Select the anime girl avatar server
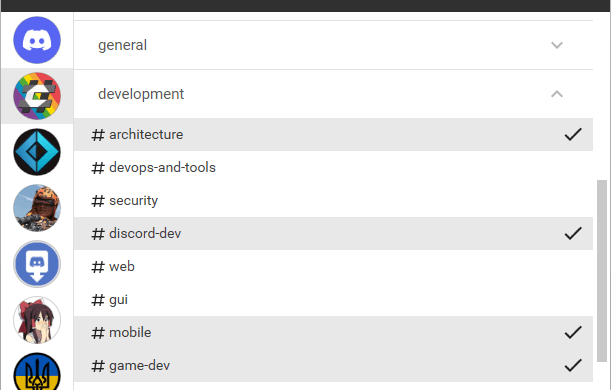This screenshot has height=390, width=611. [37, 320]
